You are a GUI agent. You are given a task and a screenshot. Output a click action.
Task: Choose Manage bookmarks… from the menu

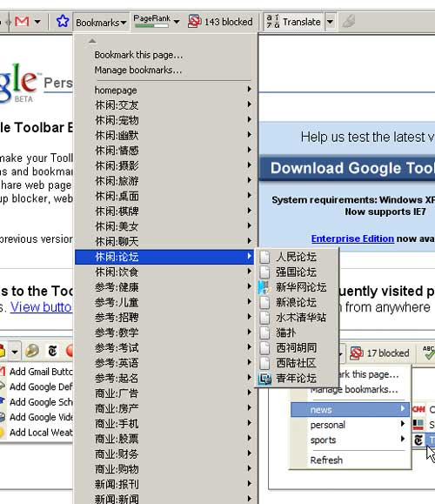tap(137, 70)
